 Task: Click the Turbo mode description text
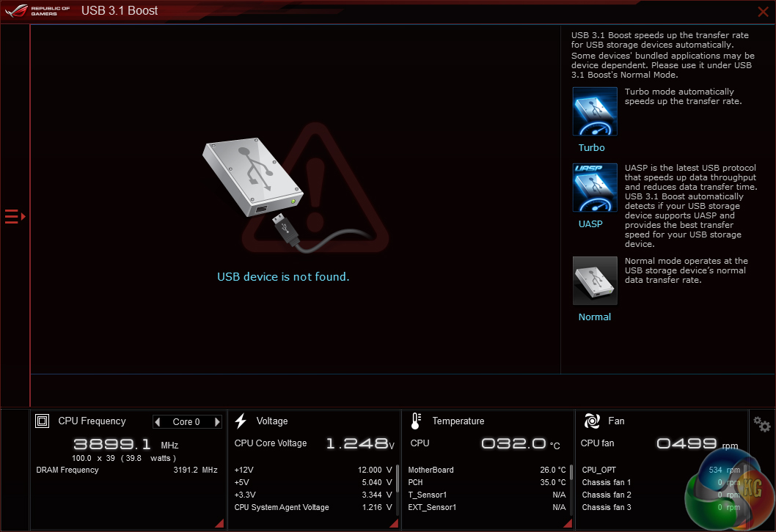683,97
